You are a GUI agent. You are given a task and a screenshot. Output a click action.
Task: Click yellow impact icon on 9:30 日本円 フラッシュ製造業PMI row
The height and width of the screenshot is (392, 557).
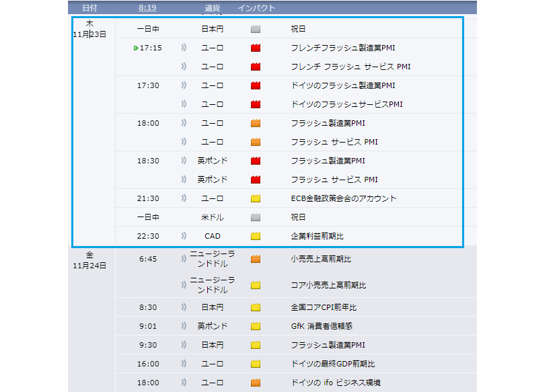pyautogui.click(x=256, y=345)
